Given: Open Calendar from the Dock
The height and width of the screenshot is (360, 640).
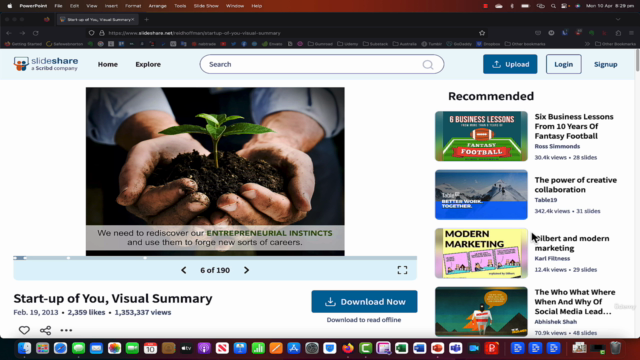Looking at the screenshot, I should (150, 348).
